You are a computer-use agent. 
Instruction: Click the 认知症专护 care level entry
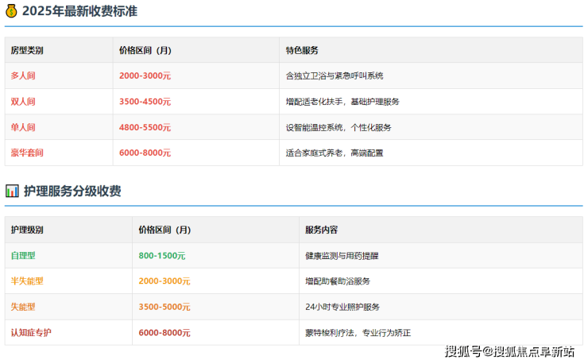tap(30, 332)
